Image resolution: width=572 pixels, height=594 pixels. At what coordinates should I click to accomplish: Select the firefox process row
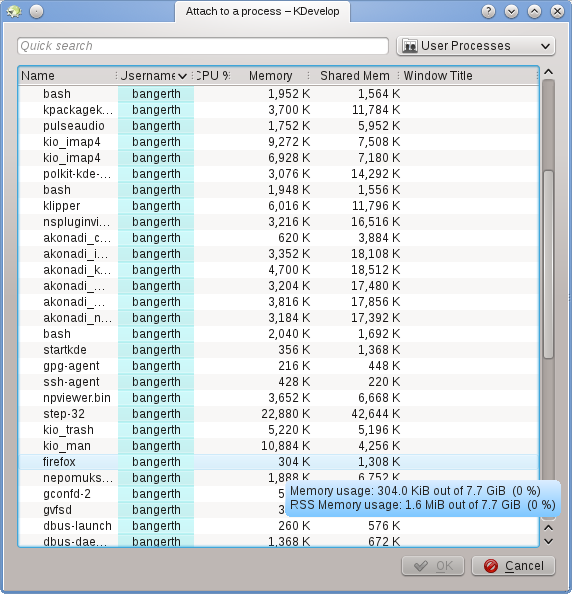coord(278,462)
